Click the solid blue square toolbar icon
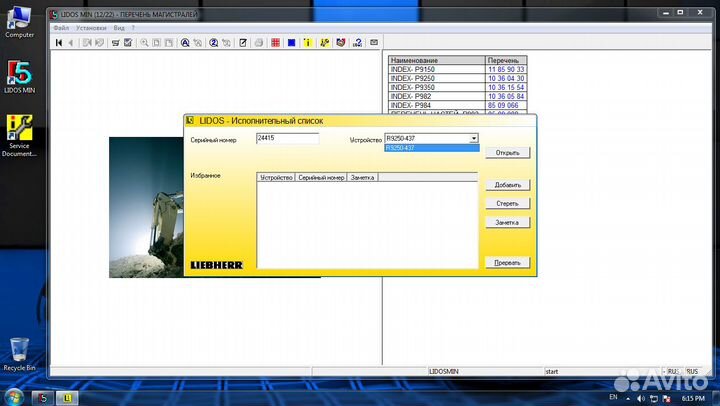Image resolution: width=720 pixels, height=406 pixels. point(291,43)
